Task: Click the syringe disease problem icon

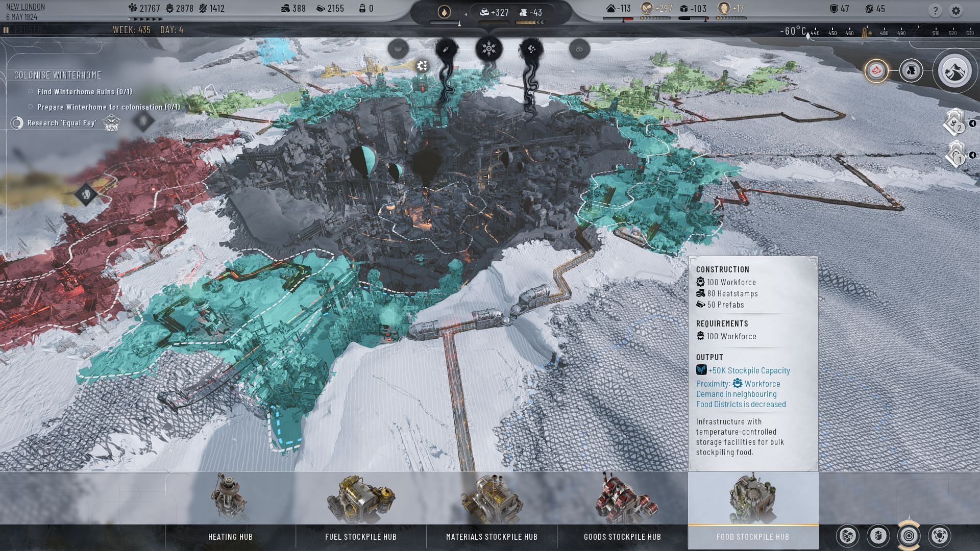Action: click(447, 49)
